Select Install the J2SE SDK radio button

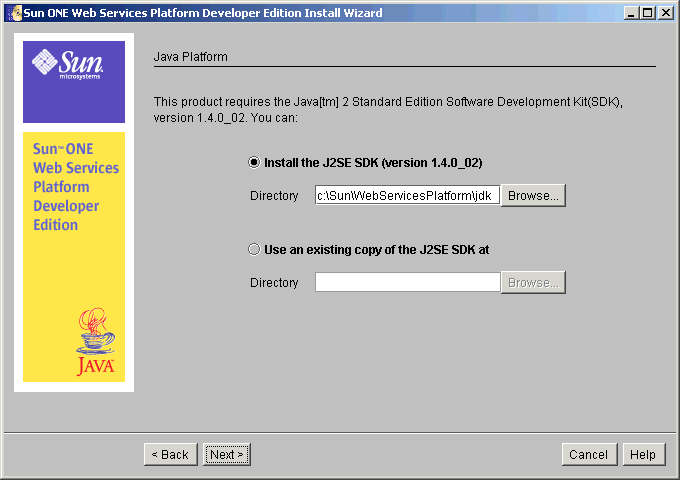pos(254,163)
